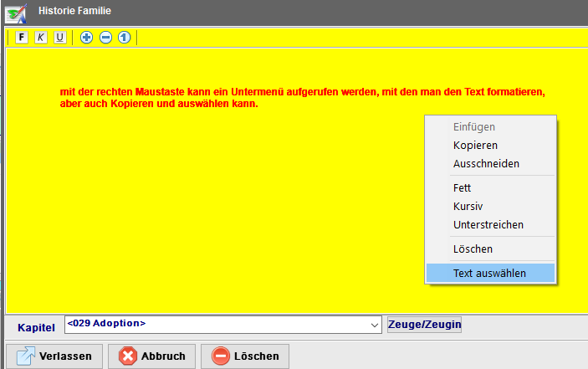
Task: Toggle italic with the K toolbar button
Action: click(x=41, y=38)
